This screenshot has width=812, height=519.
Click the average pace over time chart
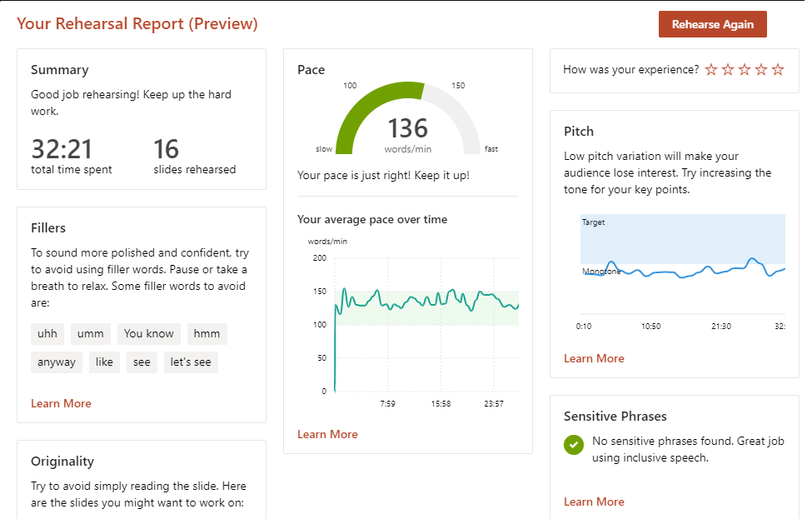click(x=425, y=325)
